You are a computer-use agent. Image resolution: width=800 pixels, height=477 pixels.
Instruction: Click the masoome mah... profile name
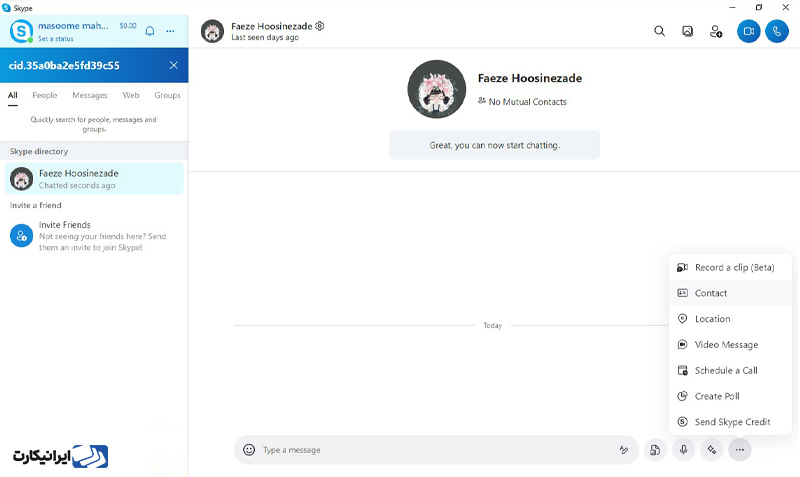[73, 26]
